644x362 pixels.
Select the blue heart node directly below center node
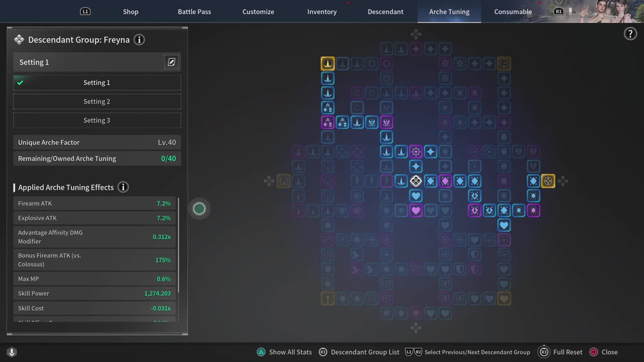(x=416, y=196)
